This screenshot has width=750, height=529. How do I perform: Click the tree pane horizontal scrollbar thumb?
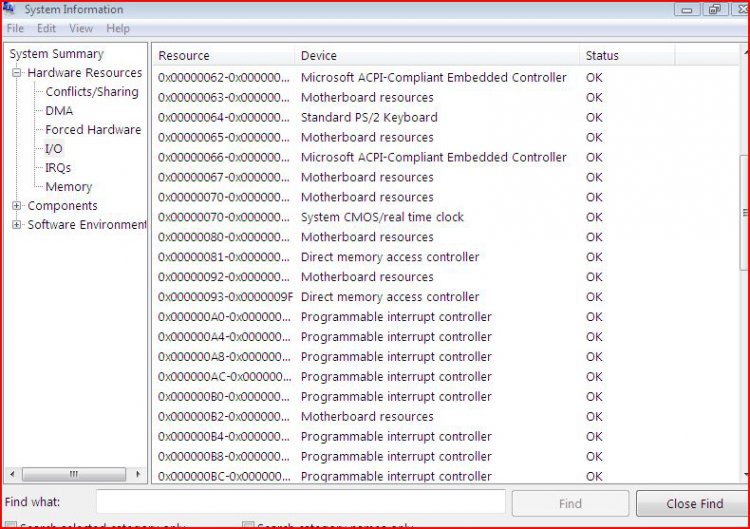tap(74, 474)
